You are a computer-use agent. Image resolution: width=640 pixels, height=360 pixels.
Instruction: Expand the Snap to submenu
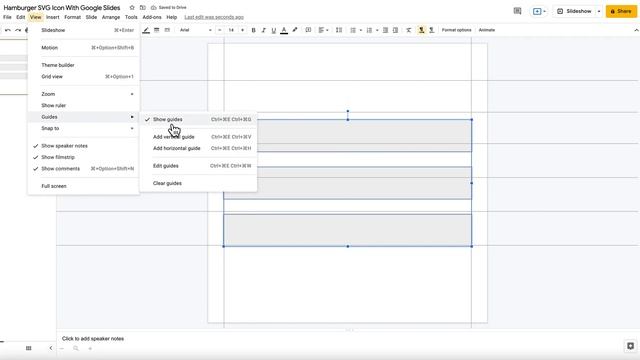point(84,128)
